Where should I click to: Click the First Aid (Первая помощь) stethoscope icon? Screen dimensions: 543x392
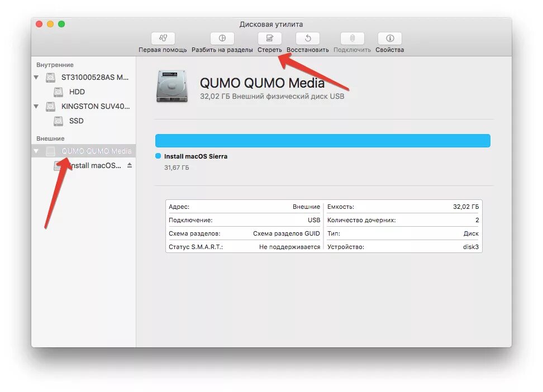click(163, 38)
